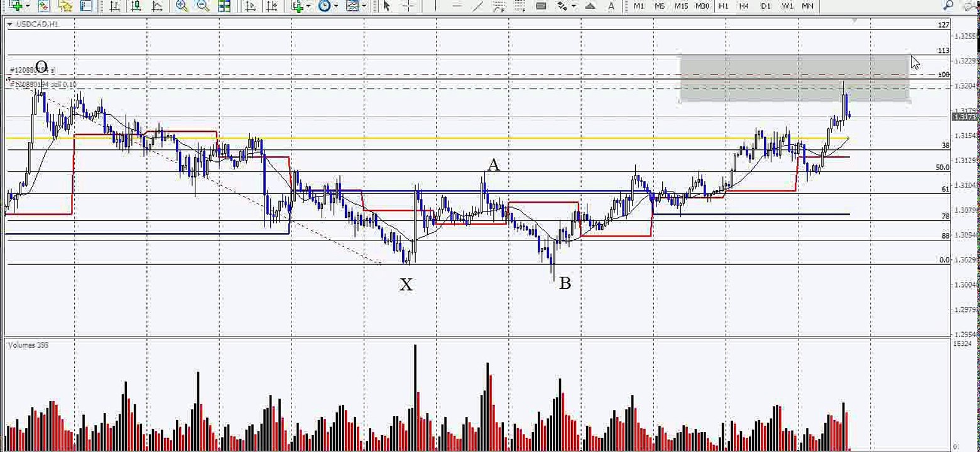
Task: Click the Search magnifier icon
Action: click(948, 6)
